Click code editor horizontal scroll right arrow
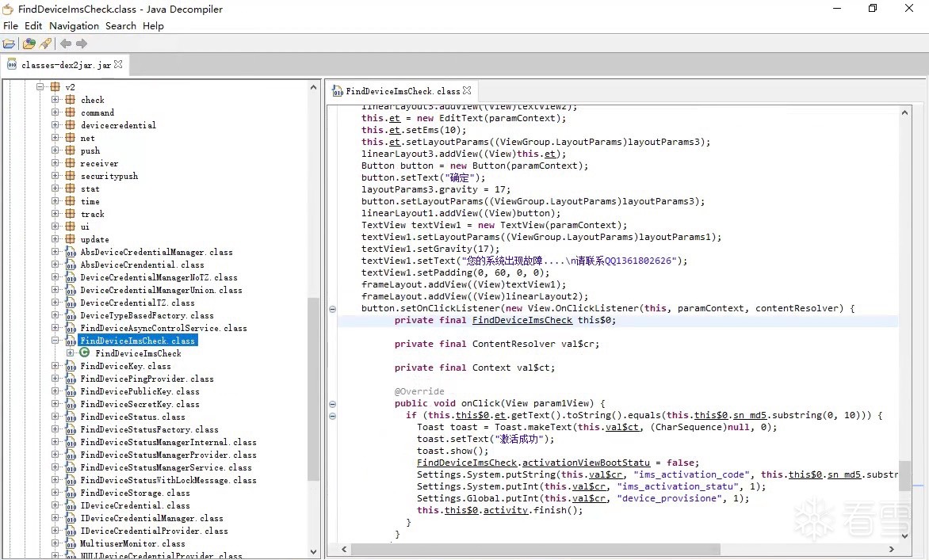This screenshot has width=929, height=560. point(891,550)
